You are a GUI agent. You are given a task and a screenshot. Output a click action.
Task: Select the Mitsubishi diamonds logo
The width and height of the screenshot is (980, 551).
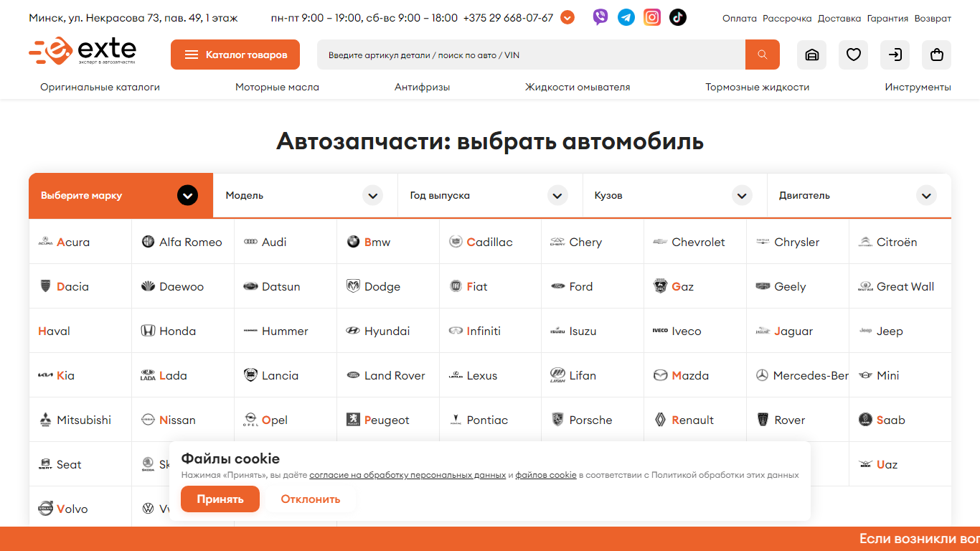pyautogui.click(x=45, y=420)
